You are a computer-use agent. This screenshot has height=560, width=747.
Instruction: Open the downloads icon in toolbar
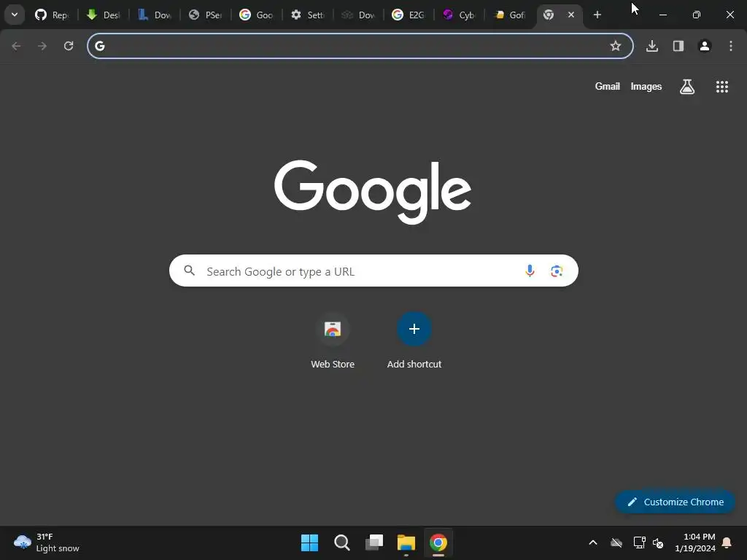click(x=652, y=46)
